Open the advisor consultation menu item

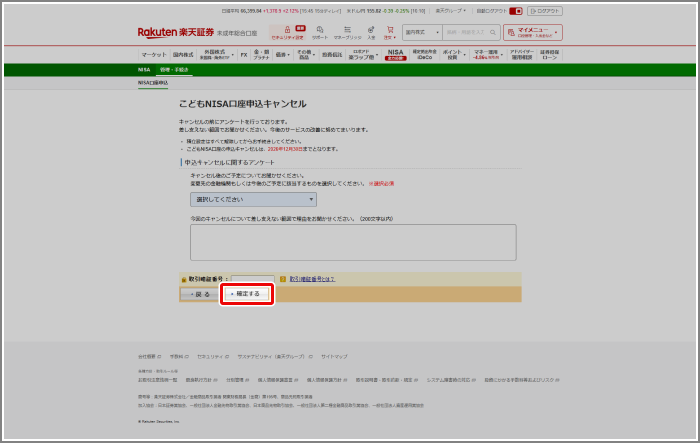(521, 54)
